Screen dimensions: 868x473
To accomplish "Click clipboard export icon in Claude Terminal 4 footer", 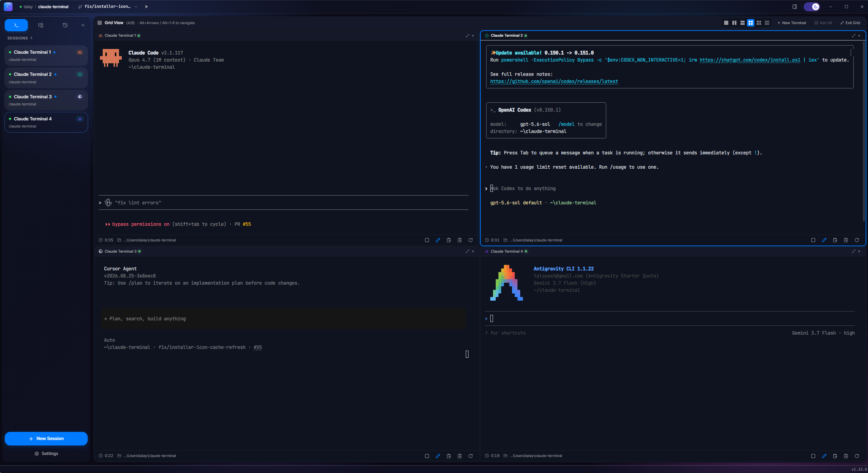I will tap(835, 456).
